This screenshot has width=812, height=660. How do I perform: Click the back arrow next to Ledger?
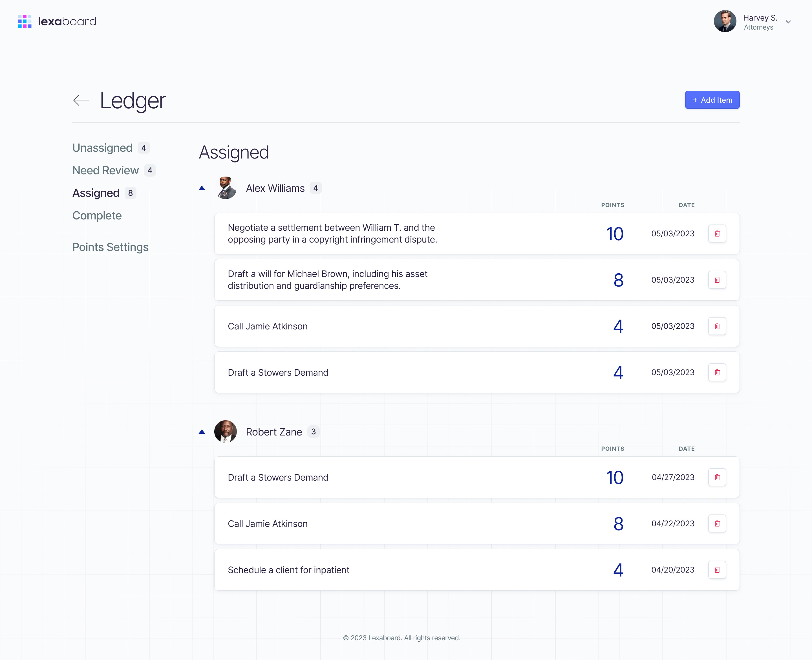coord(81,100)
